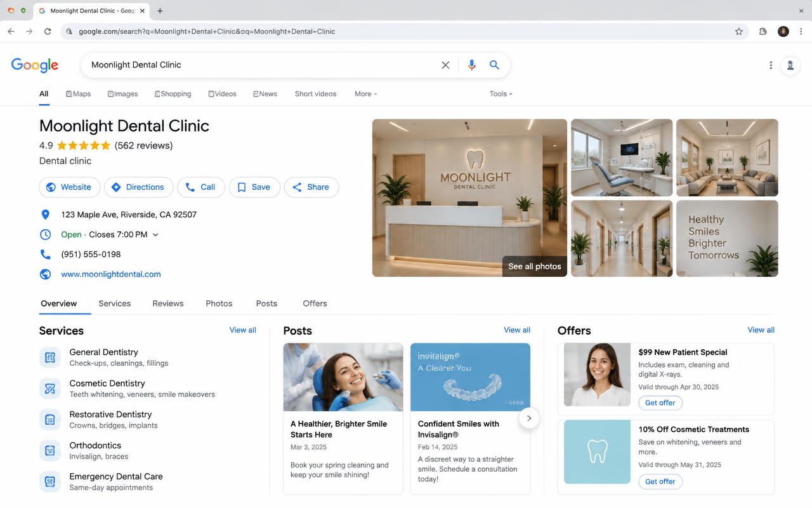Show next posts with carousel arrow
The height and width of the screenshot is (508, 812).
tap(528, 418)
